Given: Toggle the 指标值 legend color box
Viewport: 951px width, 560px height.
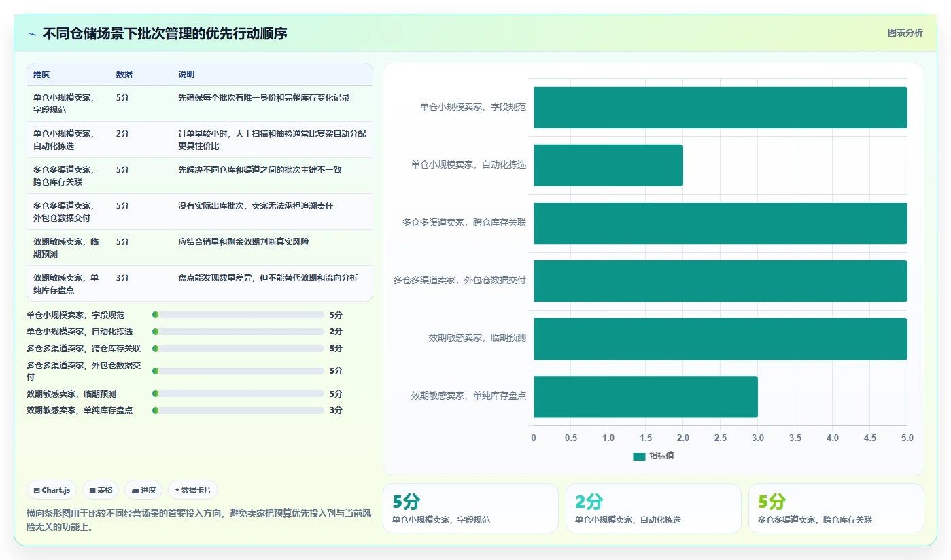Looking at the screenshot, I should click(639, 456).
